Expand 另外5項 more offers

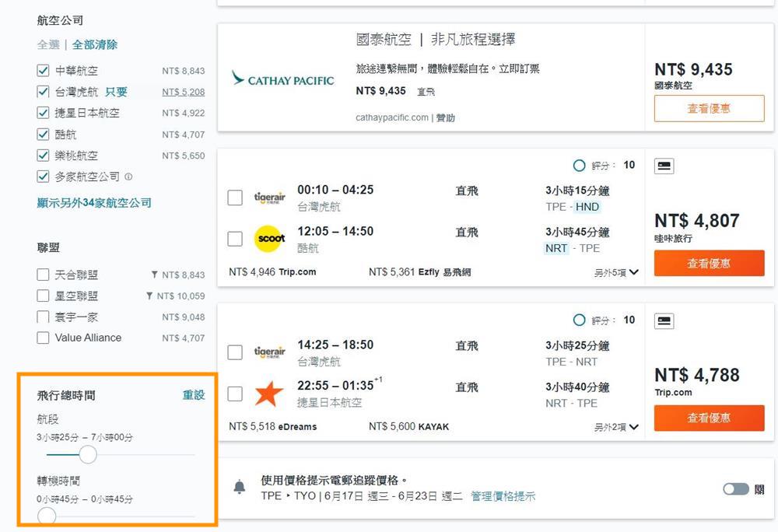(x=616, y=273)
